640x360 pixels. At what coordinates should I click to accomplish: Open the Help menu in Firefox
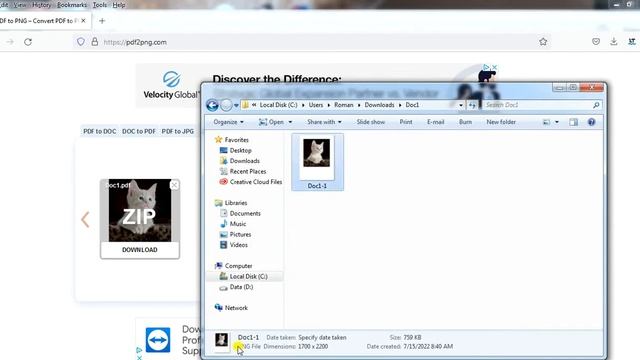coord(119,5)
